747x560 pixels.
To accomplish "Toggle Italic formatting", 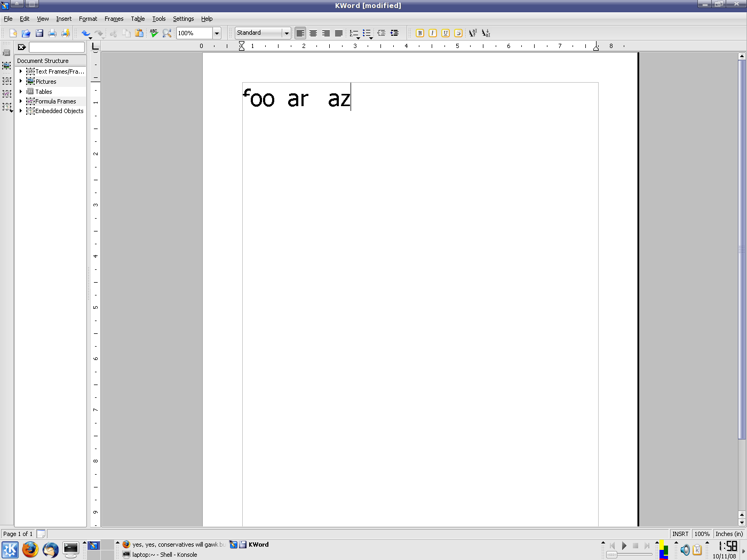I will pos(433,33).
